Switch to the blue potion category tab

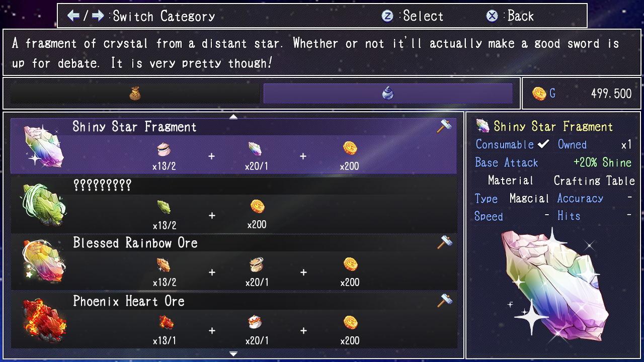point(388,94)
